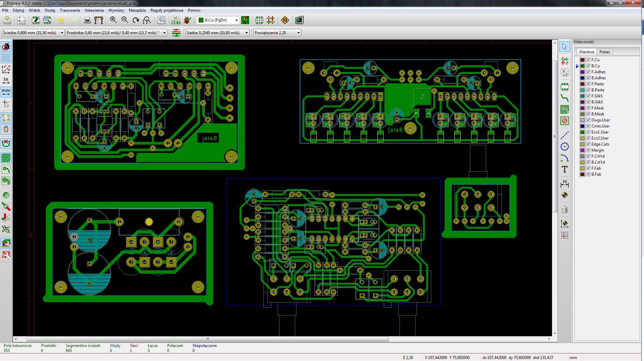Open the Netlist (NET) reader icon

point(176,20)
